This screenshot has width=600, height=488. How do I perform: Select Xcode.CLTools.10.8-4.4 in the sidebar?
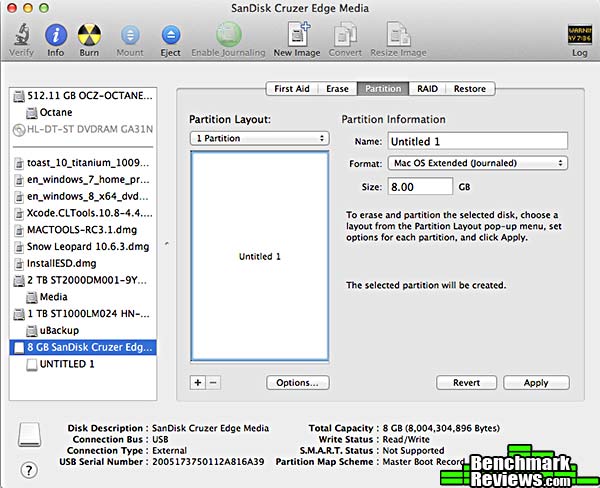coord(83,214)
